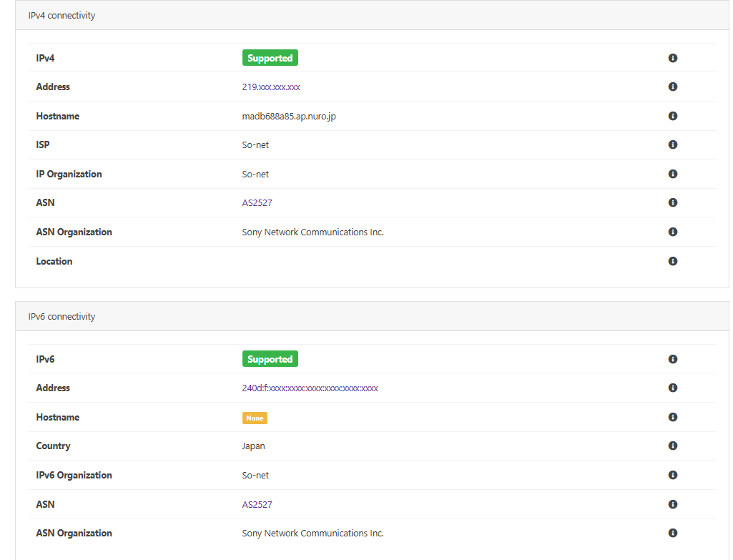Click Sony Network Communications Inc. under IPv6

click(x=313, y=534)
